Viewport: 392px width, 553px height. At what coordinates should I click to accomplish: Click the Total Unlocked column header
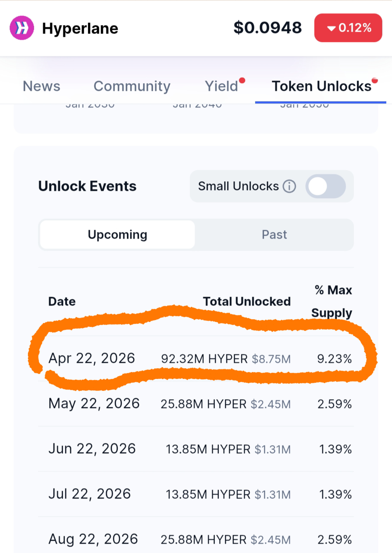click(x=247, y=302)
